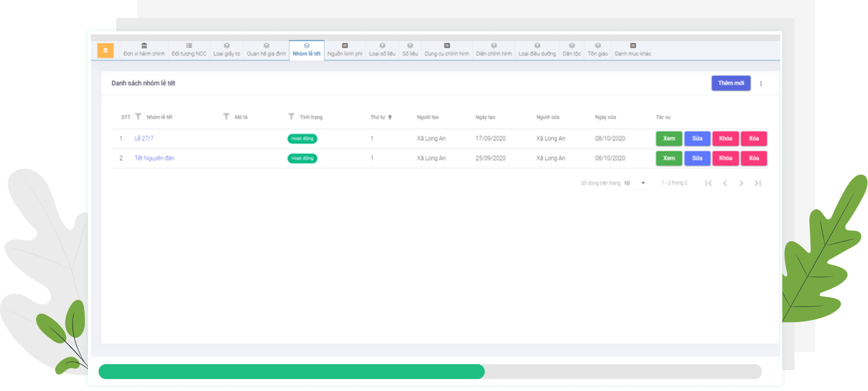
Task: Switch to the Đơn vị hành chính tab
Action: (x=144, y=50)
